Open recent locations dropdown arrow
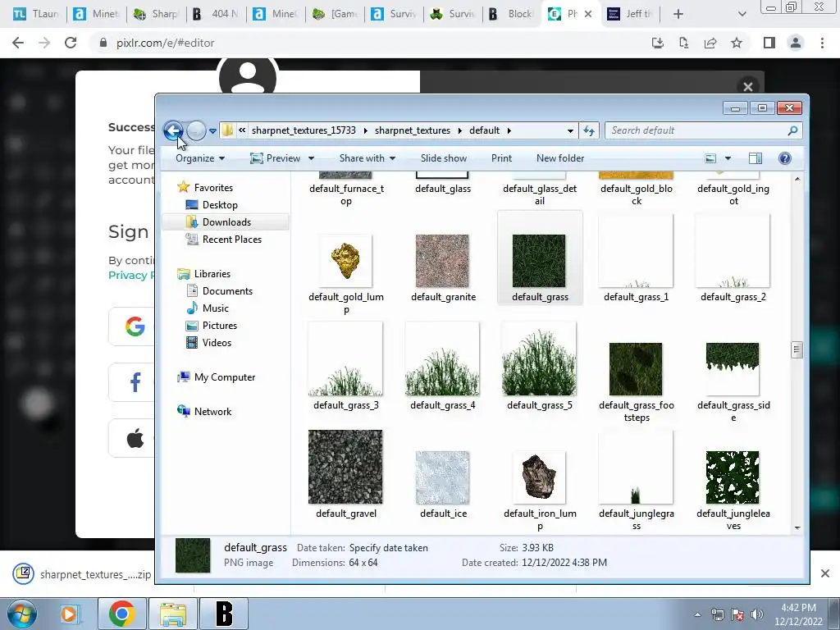 pyautogui.click(x=212, y=130)
